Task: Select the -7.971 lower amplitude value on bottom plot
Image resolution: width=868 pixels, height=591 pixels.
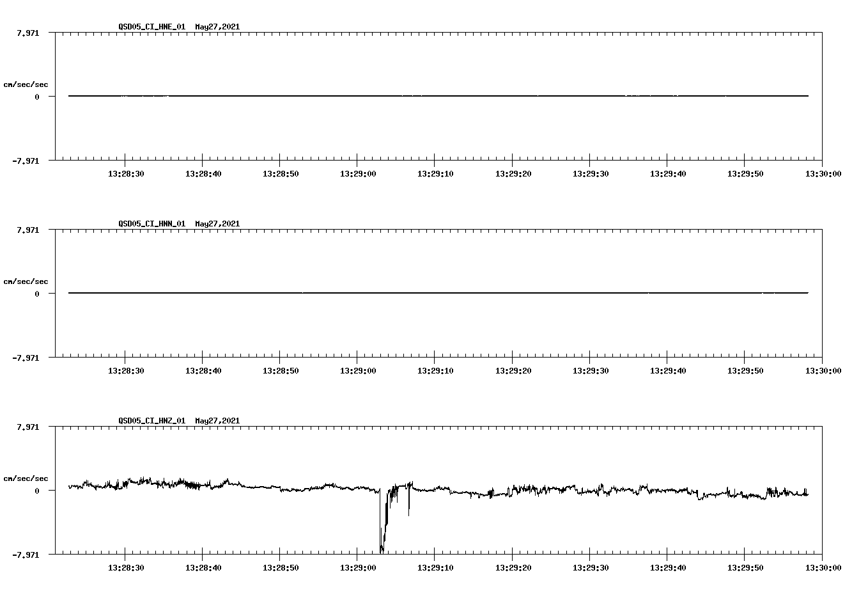Action: (x=25, y=554)
